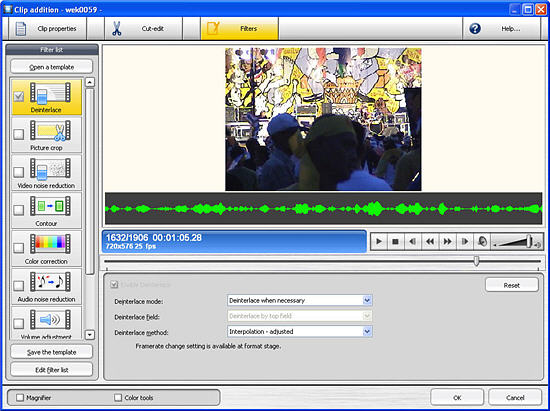This screenshot has width=550, height=411.
Task: Check the Color tools checkbox
Action: click(118, 397)
